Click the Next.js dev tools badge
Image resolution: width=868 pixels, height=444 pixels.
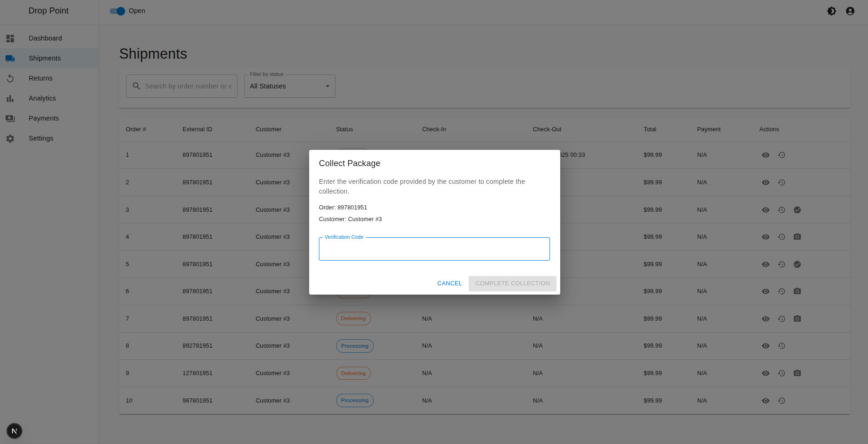point(14,431)
